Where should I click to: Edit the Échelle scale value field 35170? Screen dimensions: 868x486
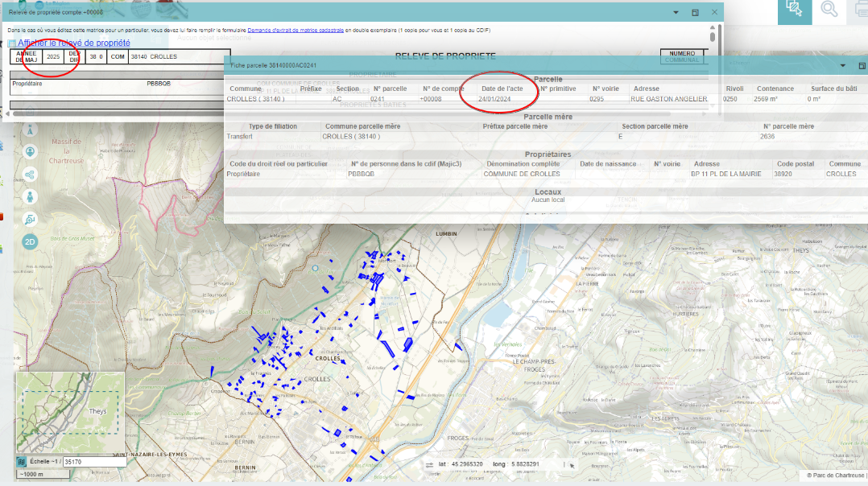[94, 462]
